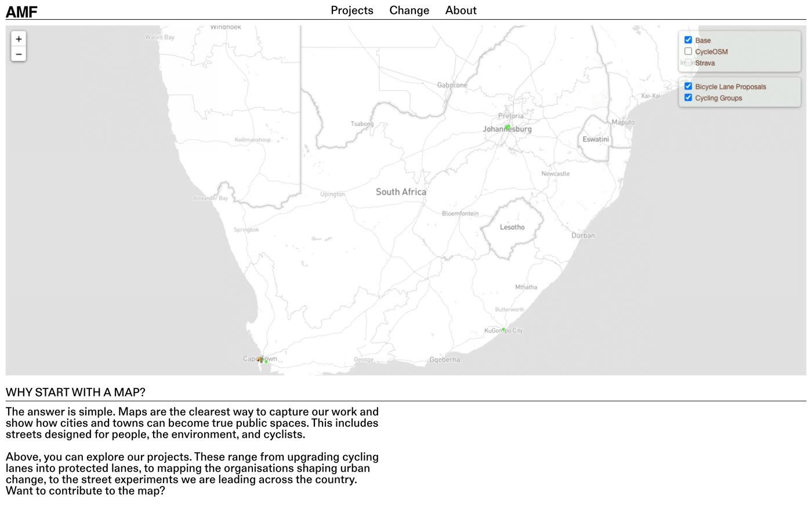812x508 pixels.
Task: Click the South Africa map label
Action: 401,192
